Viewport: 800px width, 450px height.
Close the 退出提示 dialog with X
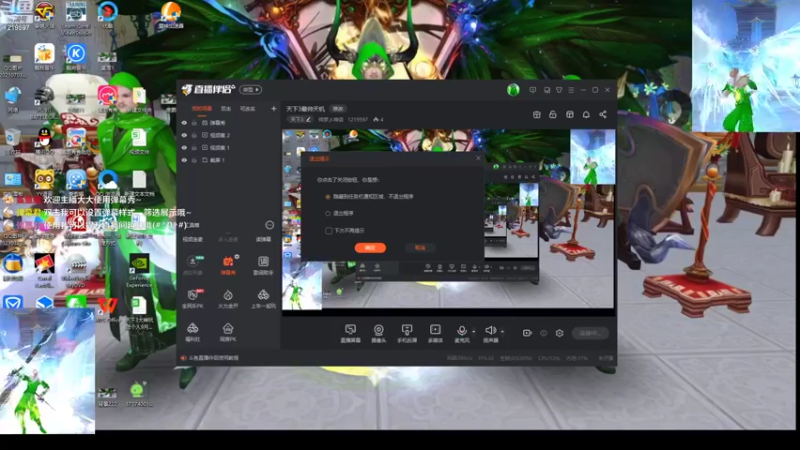478,158
